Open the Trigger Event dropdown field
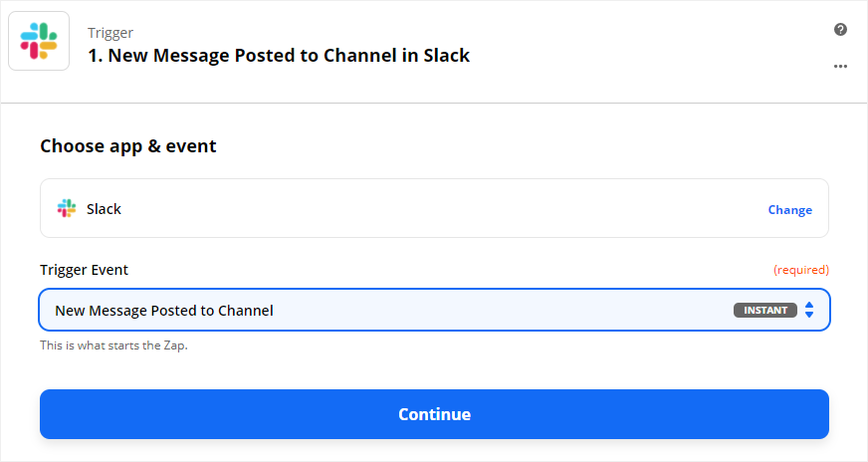The image size is (868, 462). click(434, 310)
